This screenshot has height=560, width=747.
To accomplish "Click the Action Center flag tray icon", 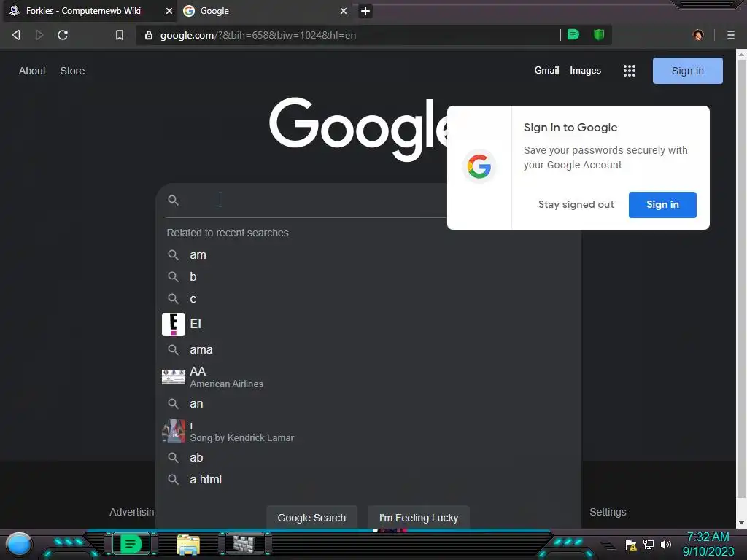I will (631, 544).
